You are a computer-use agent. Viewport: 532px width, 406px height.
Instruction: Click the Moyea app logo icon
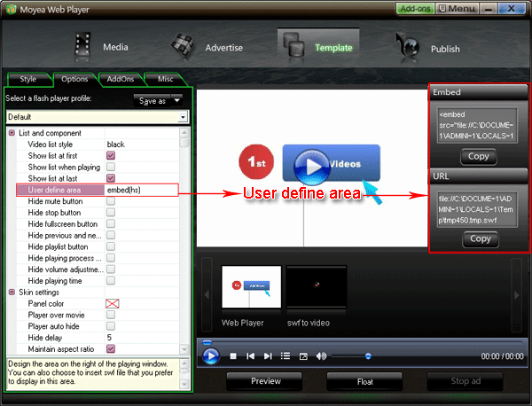coord(11,9)
